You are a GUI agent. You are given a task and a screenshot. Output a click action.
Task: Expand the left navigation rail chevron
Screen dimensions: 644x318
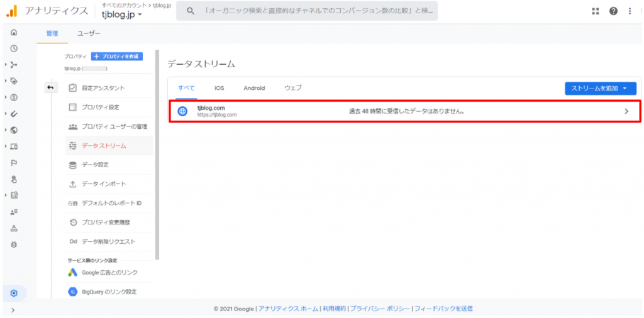click(x=13, y=310)
